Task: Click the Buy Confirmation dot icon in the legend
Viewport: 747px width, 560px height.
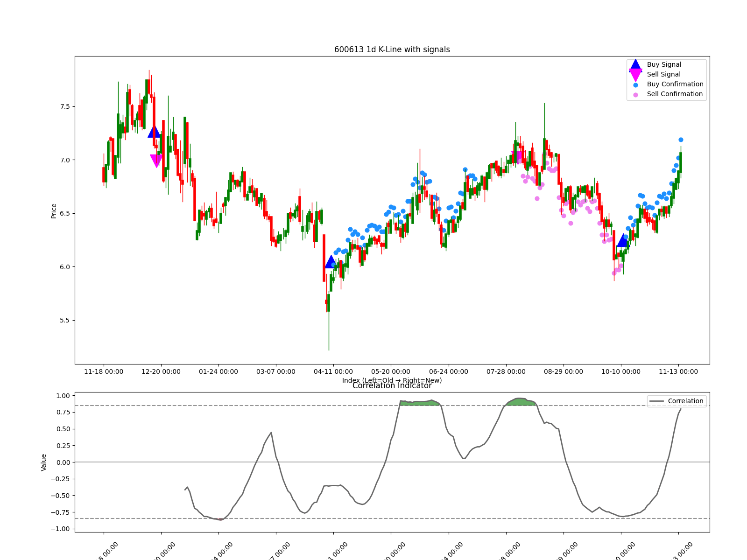Action: pos(635,84)
